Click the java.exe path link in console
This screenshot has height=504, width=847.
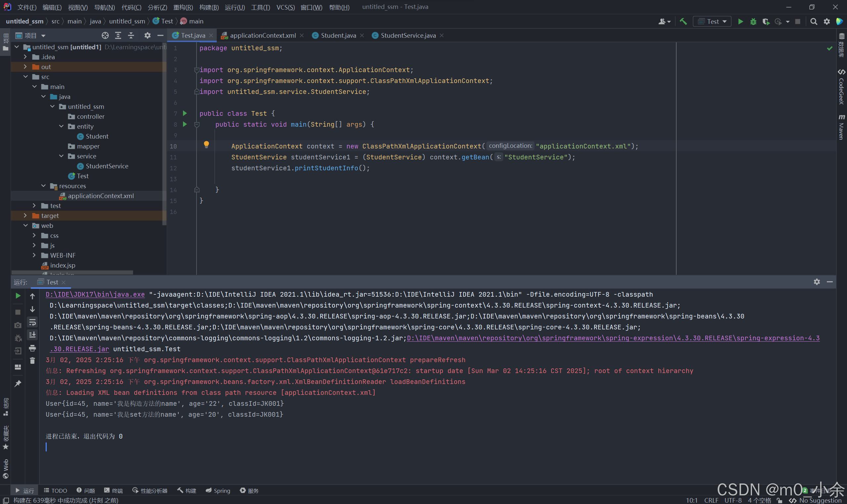(95, 294)
